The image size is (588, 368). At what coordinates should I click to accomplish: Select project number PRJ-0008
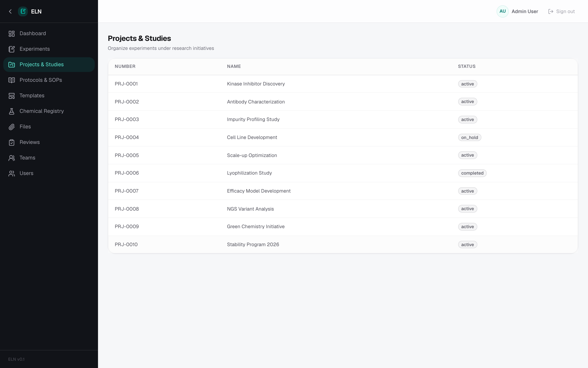[127, 209]
